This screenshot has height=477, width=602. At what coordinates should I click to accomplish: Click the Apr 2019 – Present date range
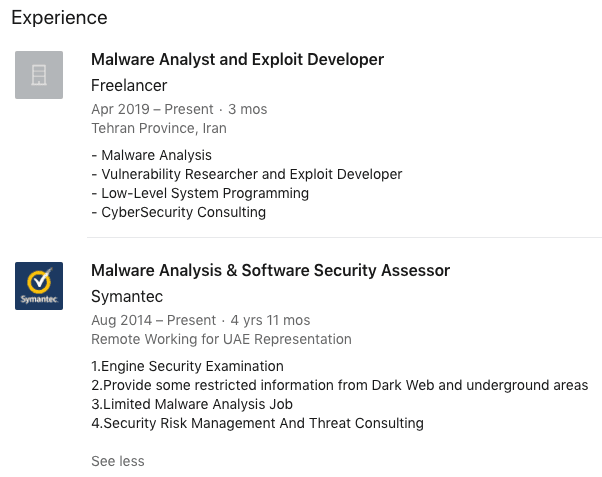pyautogui.click(x=152, y=109)
